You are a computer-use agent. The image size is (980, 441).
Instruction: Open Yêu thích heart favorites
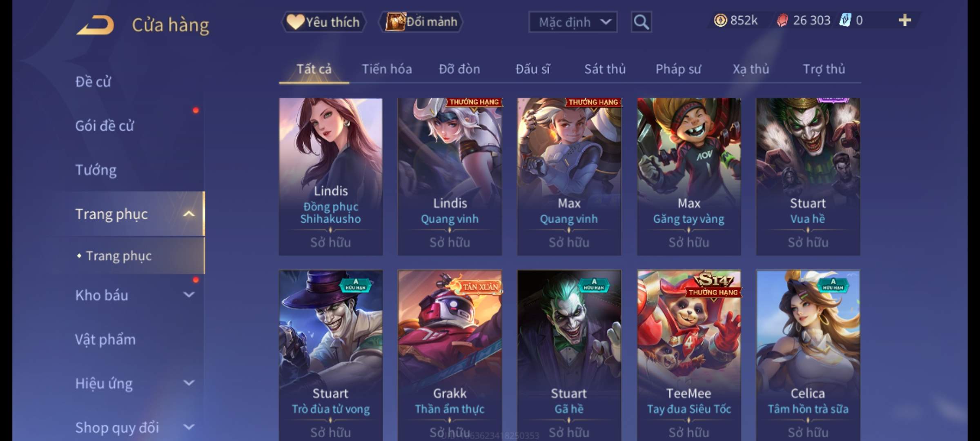(323, 22)
